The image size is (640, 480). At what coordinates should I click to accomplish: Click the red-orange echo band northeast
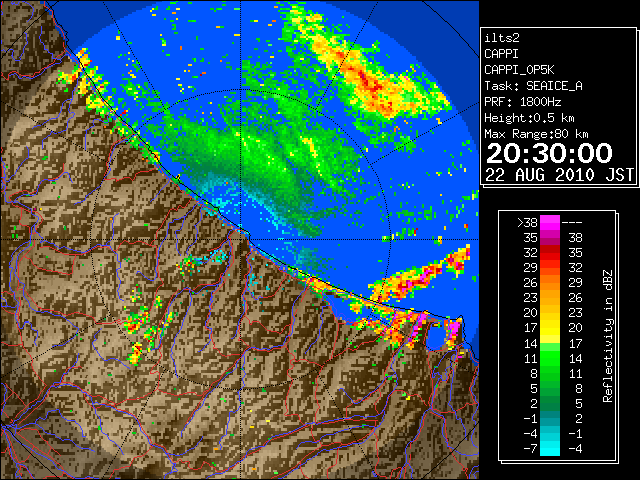[367, 76]
